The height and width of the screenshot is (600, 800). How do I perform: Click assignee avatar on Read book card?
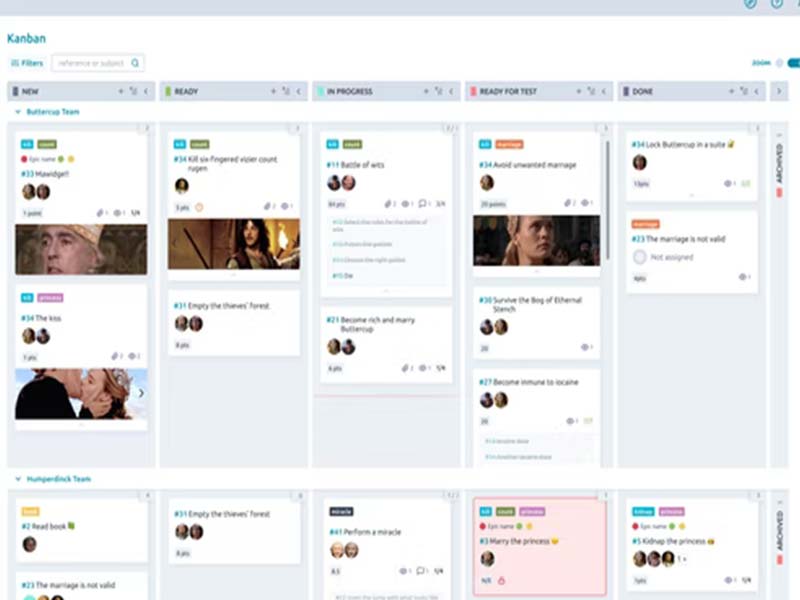pyautogui.click(x=30, y=544)
